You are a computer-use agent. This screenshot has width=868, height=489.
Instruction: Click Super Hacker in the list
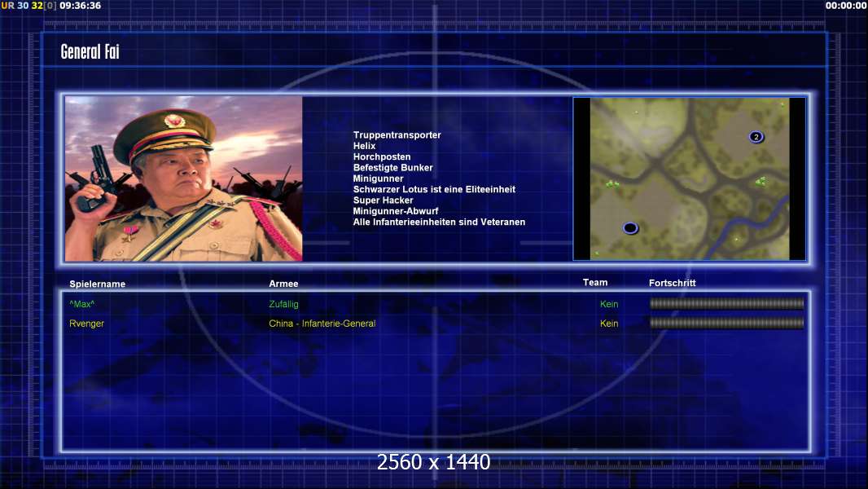point(383,200)
